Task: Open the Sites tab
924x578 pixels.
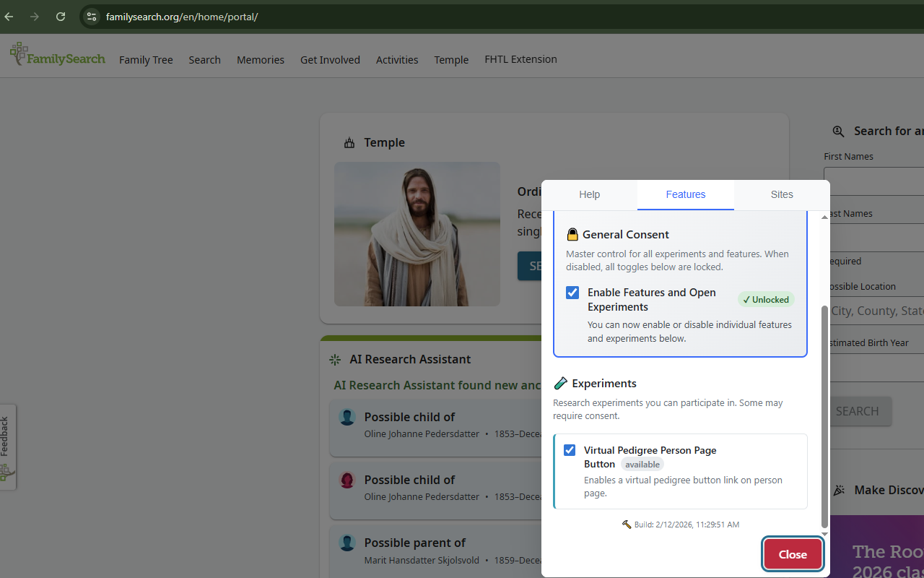Action: (782, 194)
